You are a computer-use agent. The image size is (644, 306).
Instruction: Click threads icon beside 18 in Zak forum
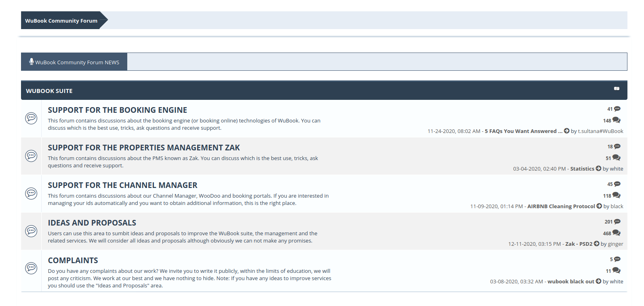pos(617,146)
